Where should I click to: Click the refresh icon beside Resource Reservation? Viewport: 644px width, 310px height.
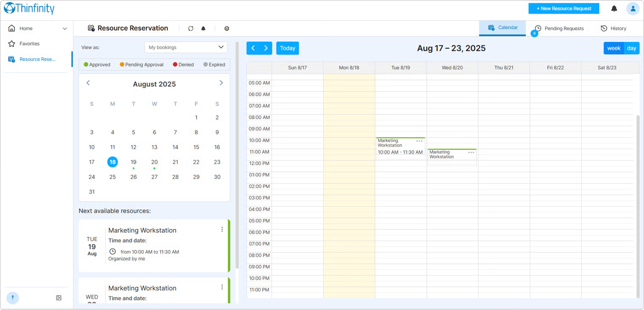(191, 28)
